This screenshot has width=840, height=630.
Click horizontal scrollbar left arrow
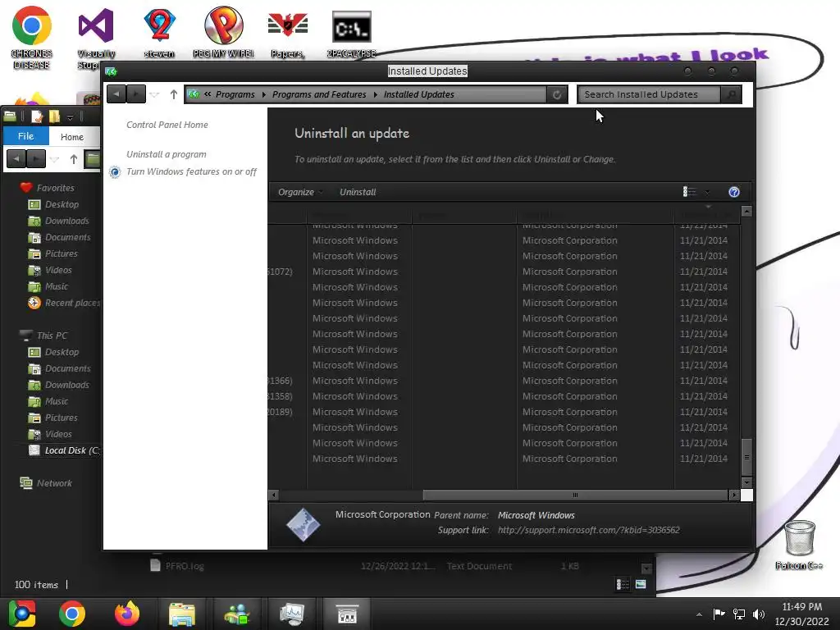coord(274,495)
